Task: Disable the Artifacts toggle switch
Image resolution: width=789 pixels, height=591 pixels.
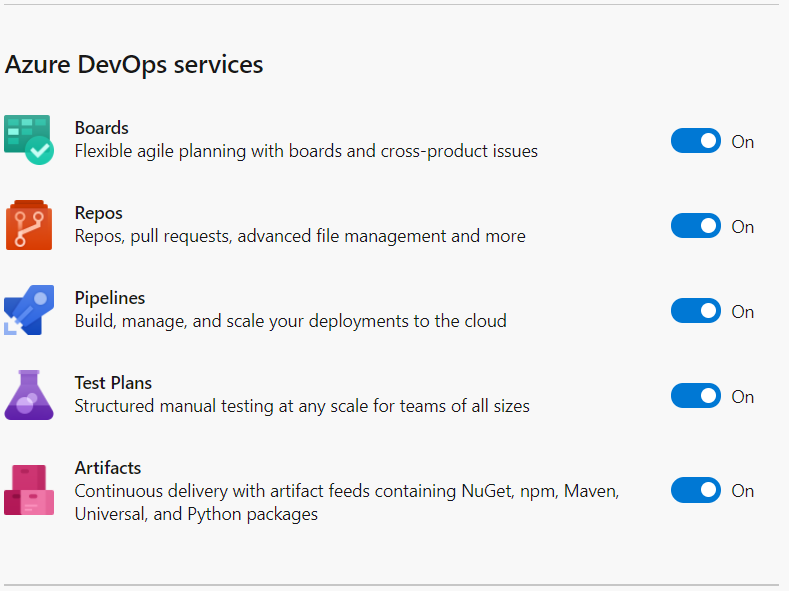Action: [695, 490]
